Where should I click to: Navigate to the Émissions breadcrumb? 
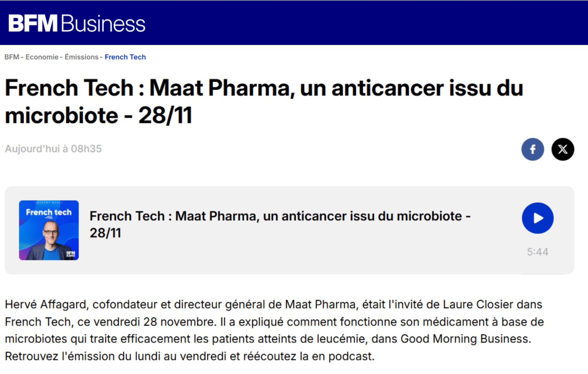(81, 57)
